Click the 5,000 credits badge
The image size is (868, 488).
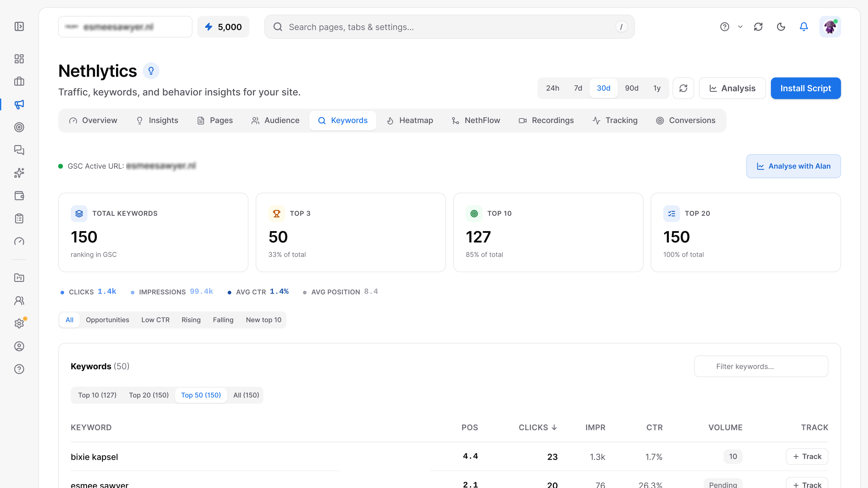[223, 27]
